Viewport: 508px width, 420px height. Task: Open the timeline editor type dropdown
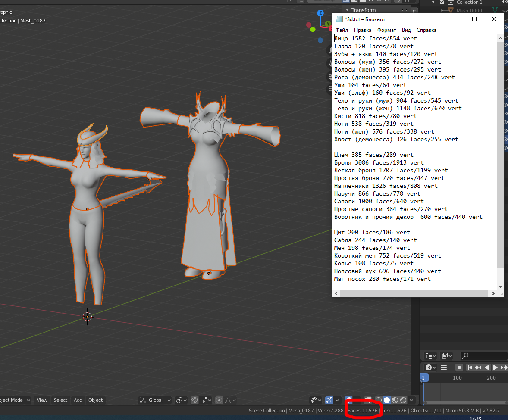click(x=430, y=367)
